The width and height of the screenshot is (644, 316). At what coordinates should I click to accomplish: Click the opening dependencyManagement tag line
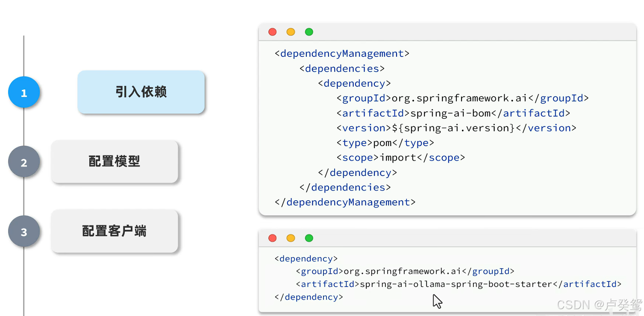coord(342,54)
